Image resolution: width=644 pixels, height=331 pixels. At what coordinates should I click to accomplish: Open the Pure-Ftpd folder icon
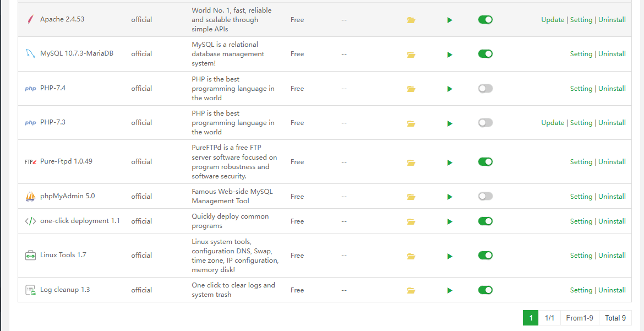(x=411, y=162)
